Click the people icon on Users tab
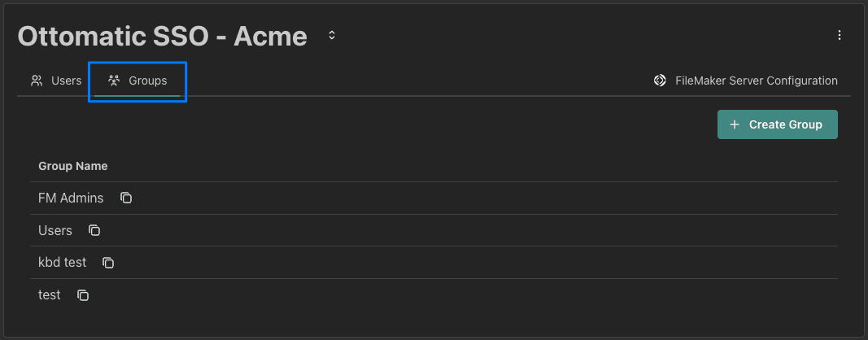The width and height of the screenshot is (868, 340). tap(37, 81)
